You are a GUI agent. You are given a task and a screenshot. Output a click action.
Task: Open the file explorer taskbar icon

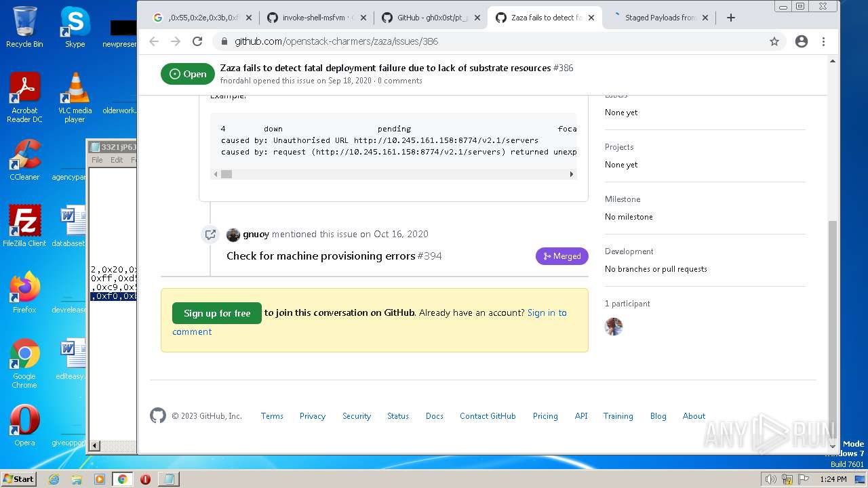pos(77,479)
